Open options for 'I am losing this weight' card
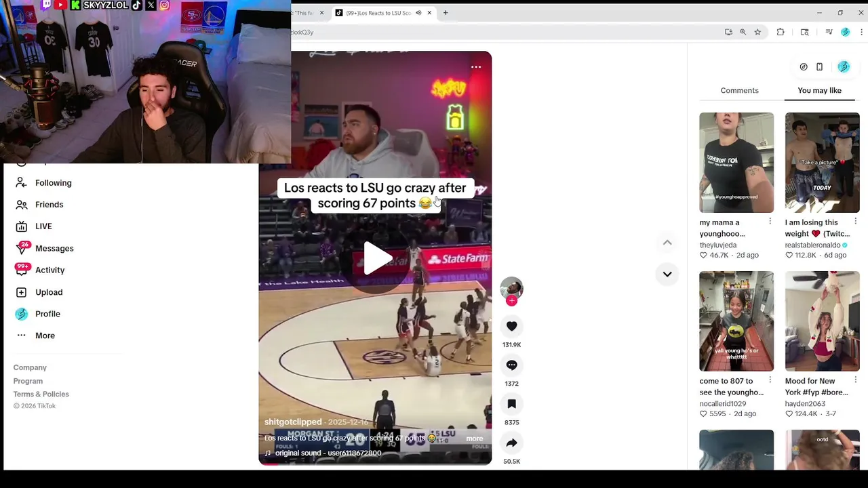 855,221
